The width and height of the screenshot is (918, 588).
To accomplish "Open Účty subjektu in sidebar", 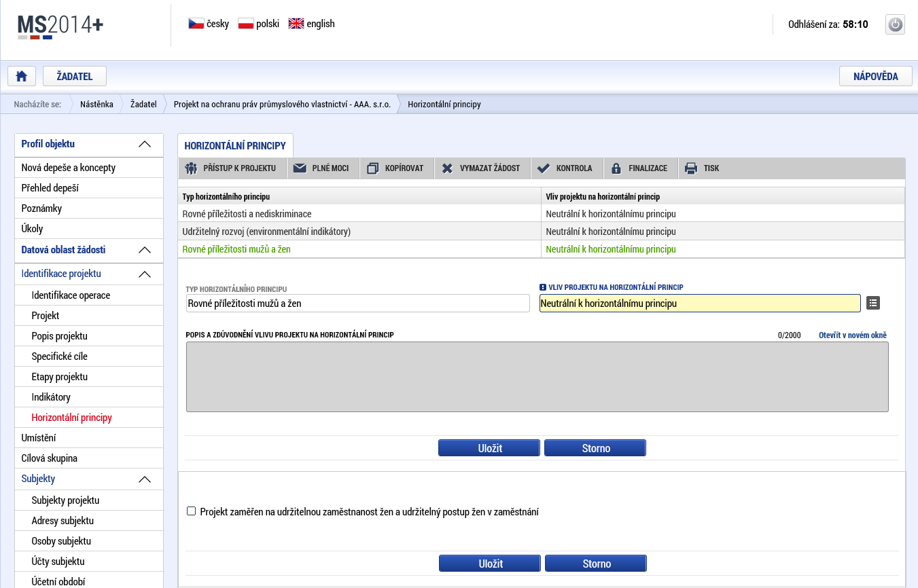I will tap(89, 562).
